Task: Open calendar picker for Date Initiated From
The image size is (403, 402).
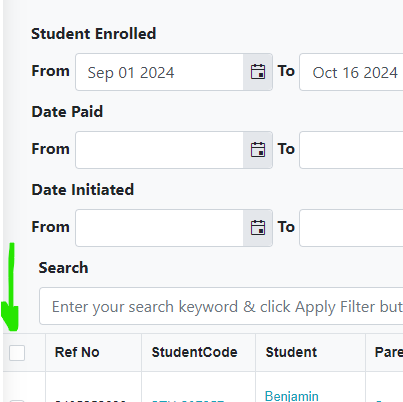Action: [x=258, y=228]
